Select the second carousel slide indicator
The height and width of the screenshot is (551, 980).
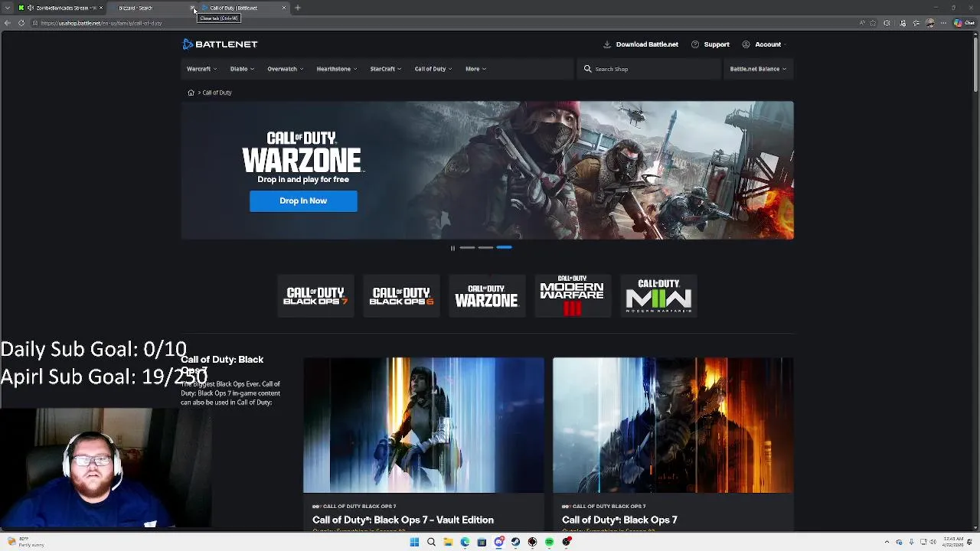point(485,248)
